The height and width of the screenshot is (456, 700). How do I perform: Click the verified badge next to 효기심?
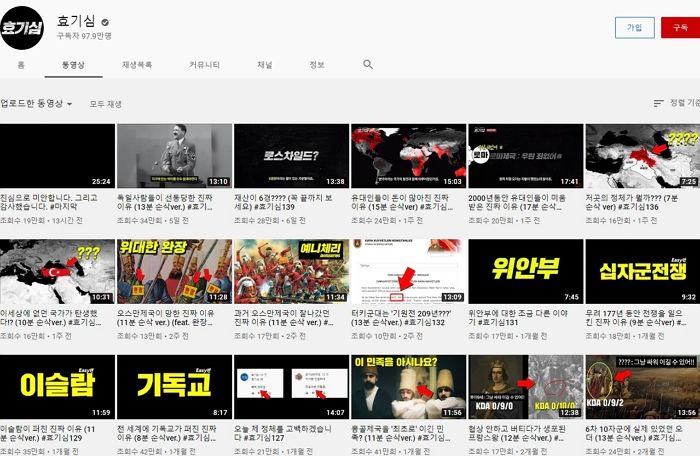pyautogui.click(x=105, y=21)
